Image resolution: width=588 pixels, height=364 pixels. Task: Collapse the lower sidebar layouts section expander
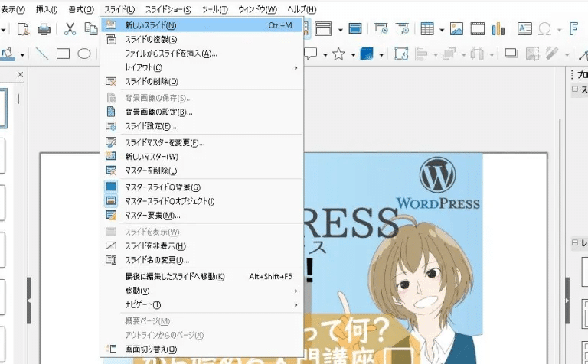tap(575, 242)
